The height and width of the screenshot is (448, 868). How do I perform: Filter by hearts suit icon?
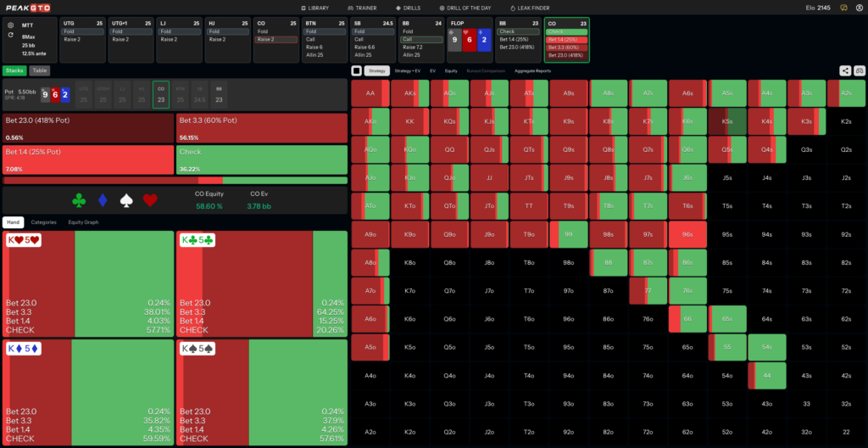point(150,200)
